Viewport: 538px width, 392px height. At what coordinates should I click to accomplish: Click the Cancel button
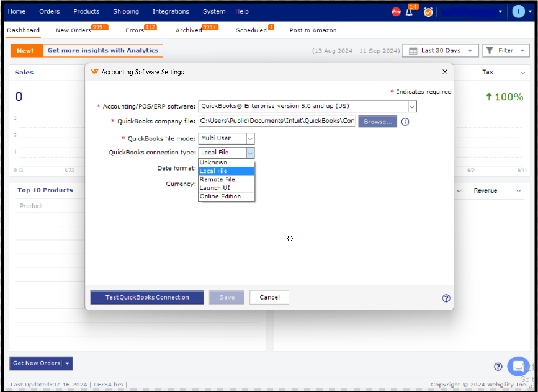pyautogui.click(x=269, y=297)
